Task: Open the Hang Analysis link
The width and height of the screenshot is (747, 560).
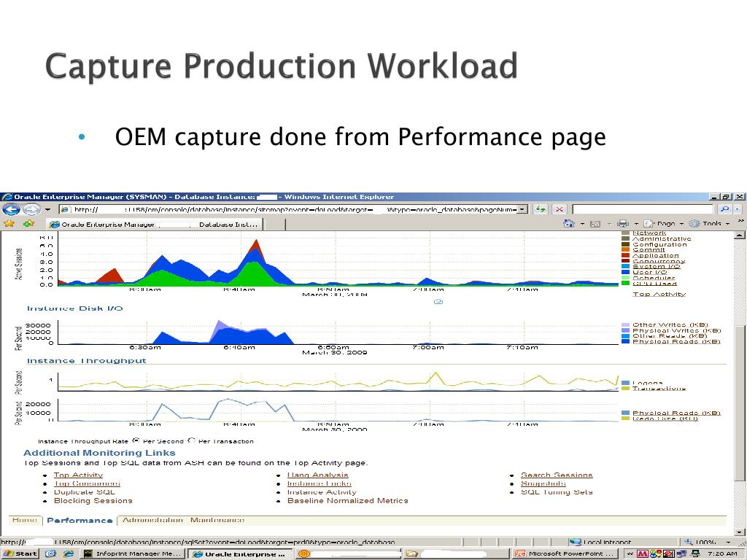Action: click(x=317, y=475)
